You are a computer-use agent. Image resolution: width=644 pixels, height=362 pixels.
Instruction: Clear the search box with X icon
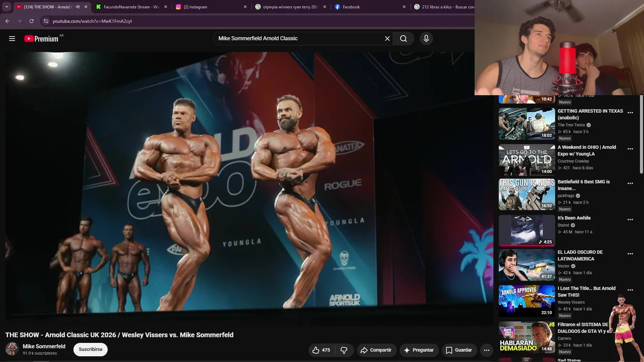pos(387,39)
